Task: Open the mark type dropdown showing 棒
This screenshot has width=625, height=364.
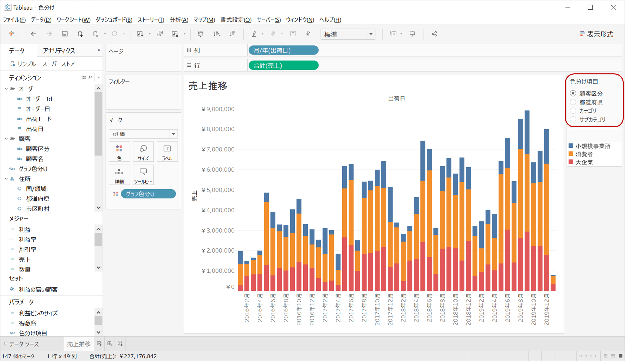Action: [x=174, y=133]
